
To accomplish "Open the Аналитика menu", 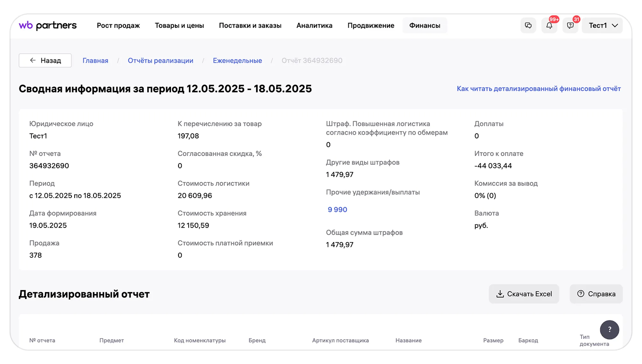I will click(x=315, y=25).
